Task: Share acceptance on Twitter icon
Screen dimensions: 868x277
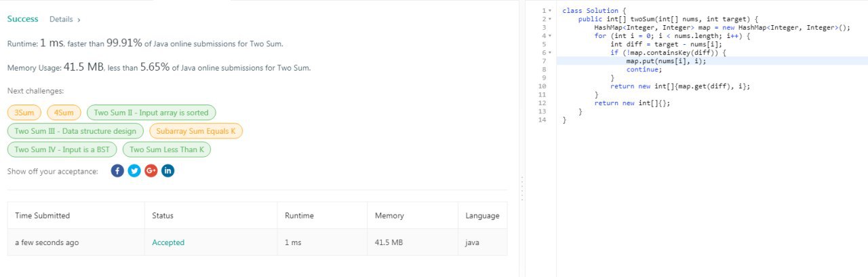Action: [x=134, y=171]
